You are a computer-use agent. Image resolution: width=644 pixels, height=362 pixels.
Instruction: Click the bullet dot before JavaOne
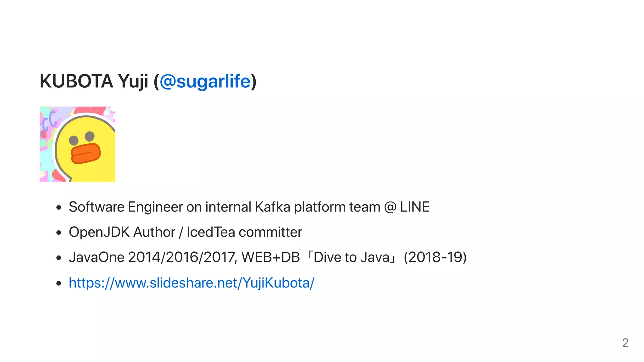[x=58, y=258]
